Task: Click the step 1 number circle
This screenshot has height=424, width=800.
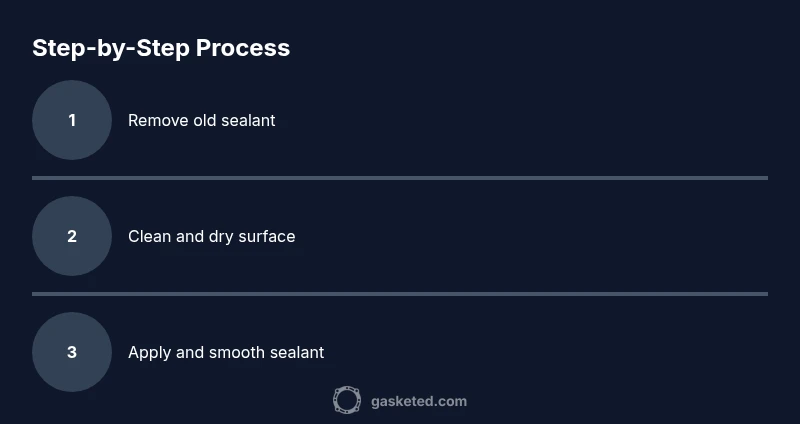Action: click(72, 120)
